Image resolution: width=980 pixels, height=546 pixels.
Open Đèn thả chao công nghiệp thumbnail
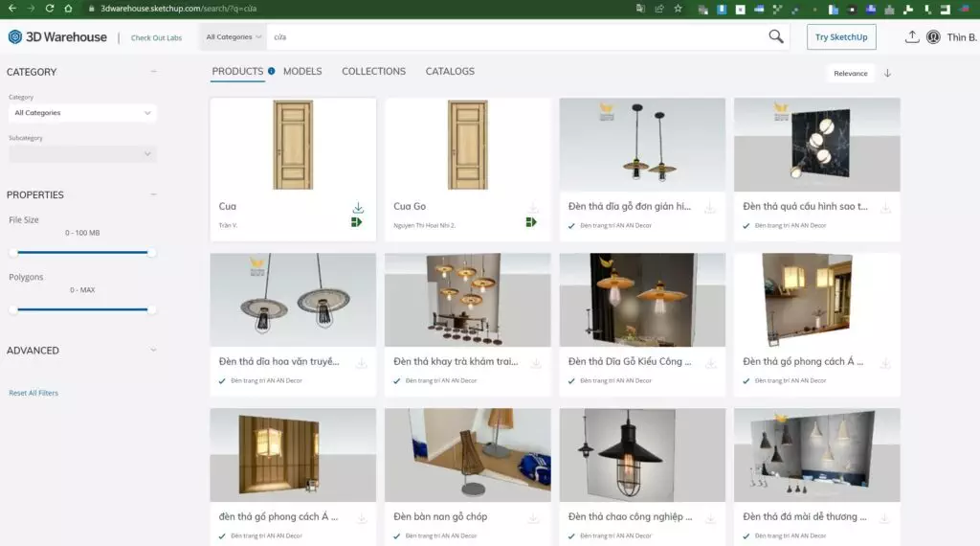coord(642,455)
